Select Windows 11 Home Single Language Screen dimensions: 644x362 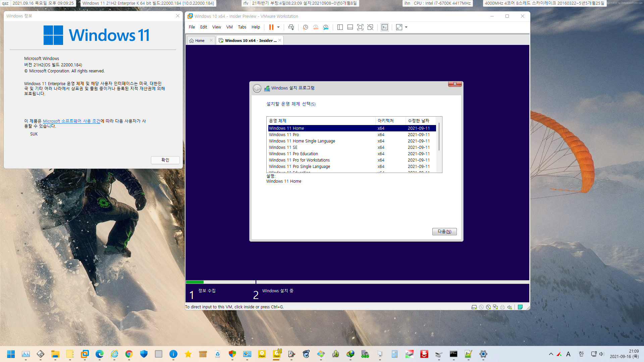[352, 141]
